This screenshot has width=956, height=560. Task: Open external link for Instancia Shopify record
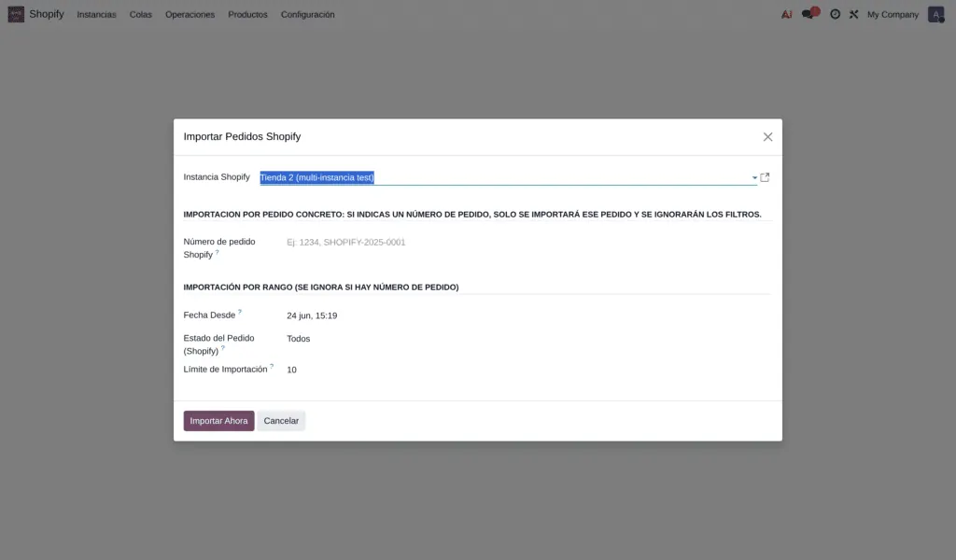click(x=765, y=177)
